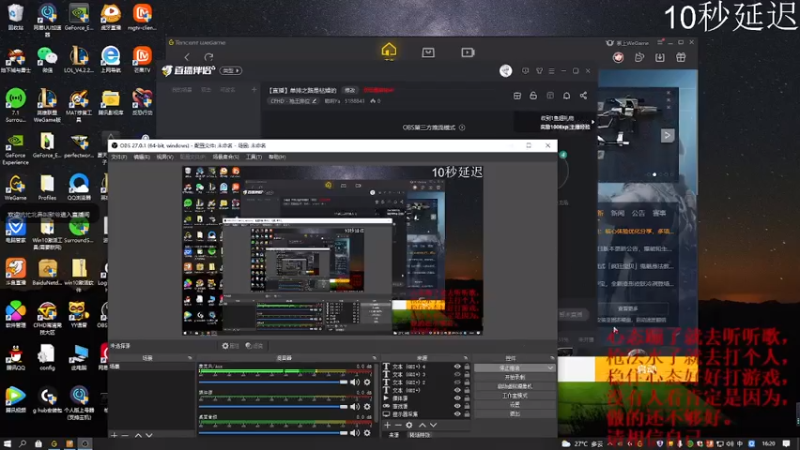Image resolution: width=800 pixels, height=450 pixels.
Task: Toggle visibility of 文本 (GDI+) 2 source
Action: pyautogui.click(x=457, y=382)
